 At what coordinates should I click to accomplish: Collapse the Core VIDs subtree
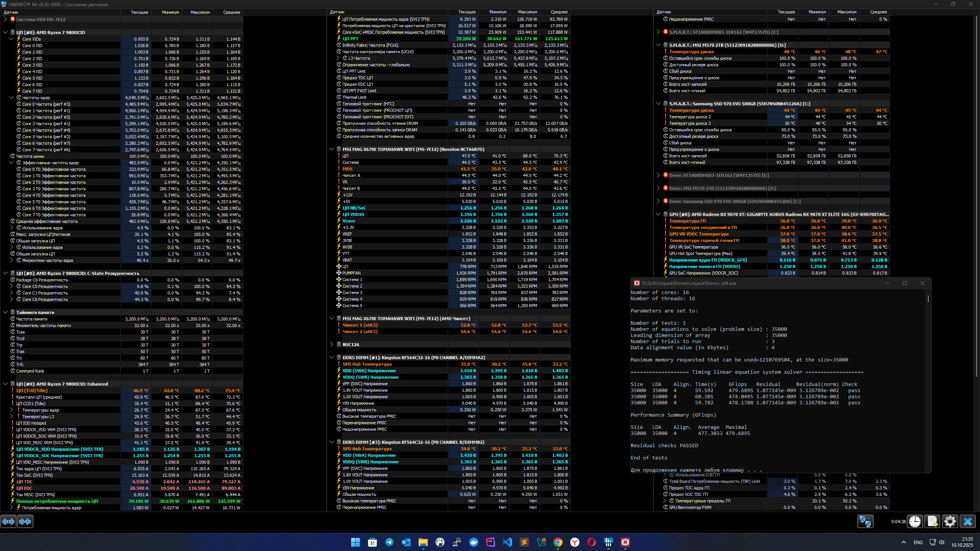(11, 39)
